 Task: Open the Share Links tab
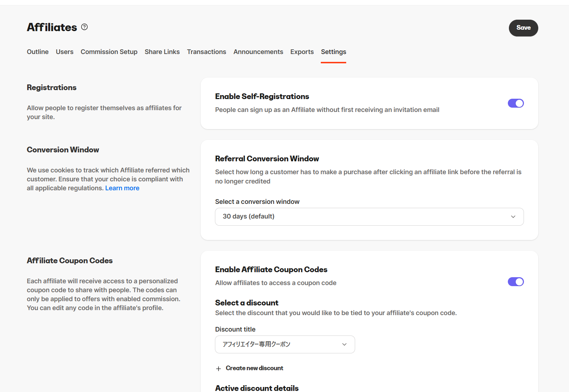tap(162, 52)
